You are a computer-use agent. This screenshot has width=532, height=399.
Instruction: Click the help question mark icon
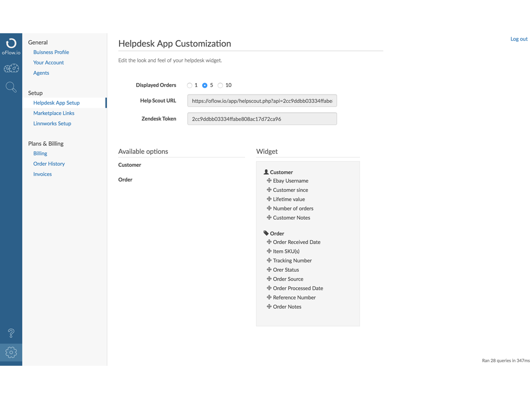(x=11, y=333)
